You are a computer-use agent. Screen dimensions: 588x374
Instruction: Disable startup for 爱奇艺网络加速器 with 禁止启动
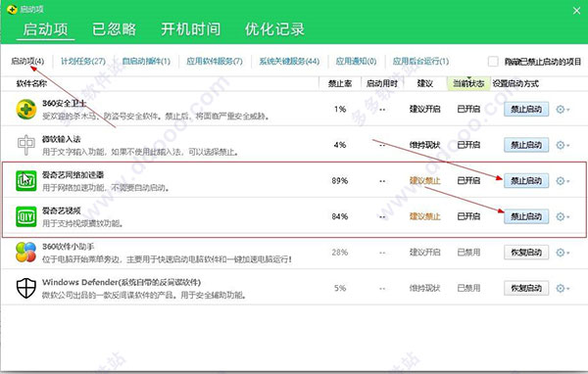526,180
